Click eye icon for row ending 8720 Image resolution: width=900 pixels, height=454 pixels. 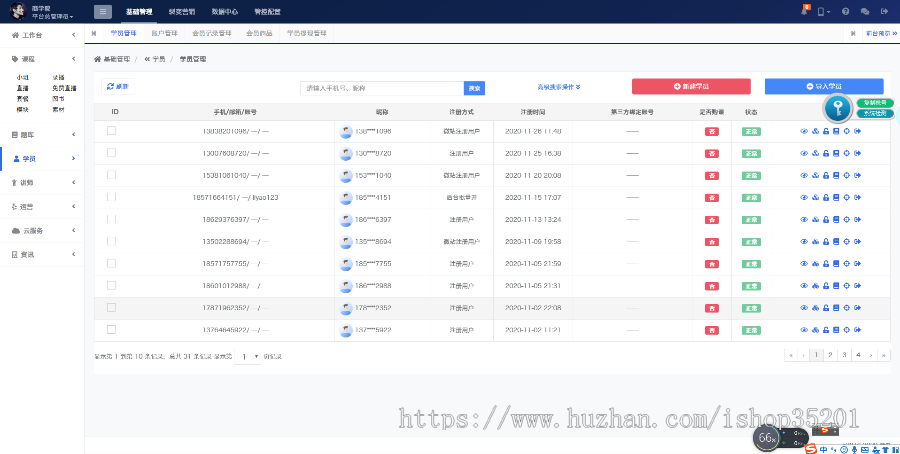pos(804,153)
